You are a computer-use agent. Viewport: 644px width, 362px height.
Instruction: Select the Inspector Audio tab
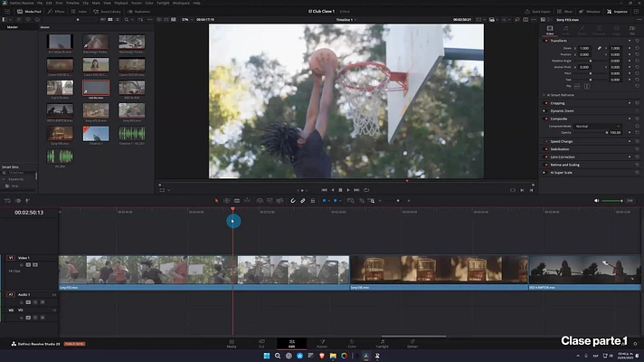(x=565, y=30)
